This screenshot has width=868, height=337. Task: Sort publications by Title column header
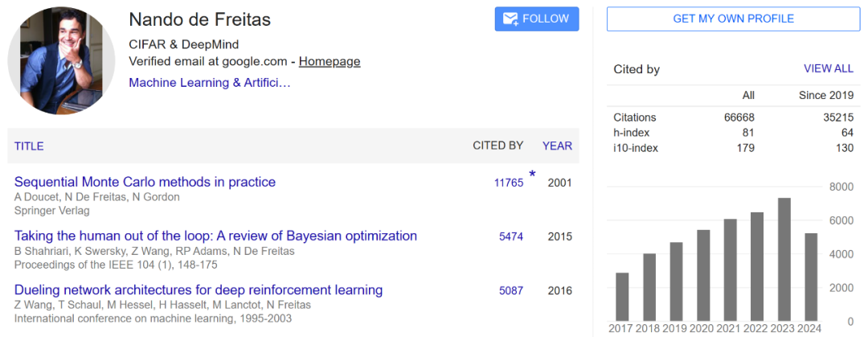[29, 146]
